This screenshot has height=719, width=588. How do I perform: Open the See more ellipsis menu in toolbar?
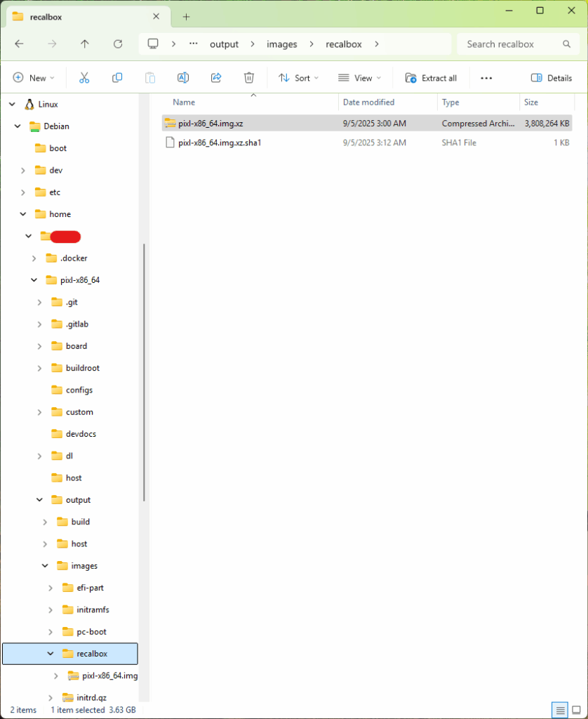[486, 78]
